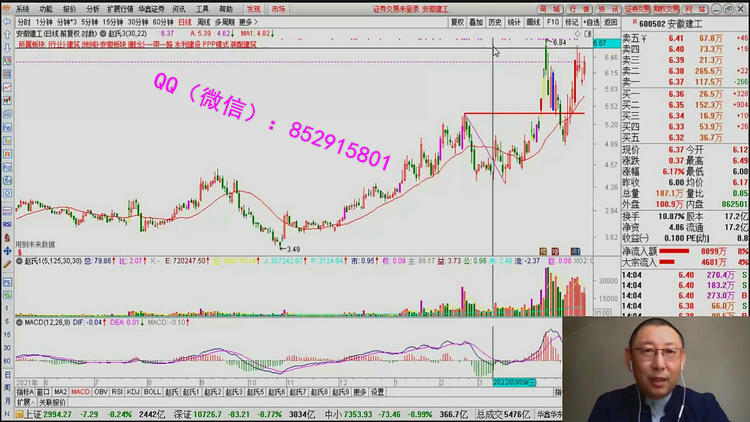Toggle +自选 to add stock to watchlist
This screenshot has width=750, height=422.
592,21
